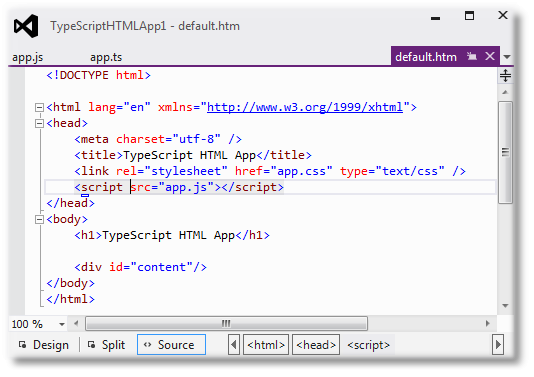Click the closing </body> tag

click(x=70, y=283)
